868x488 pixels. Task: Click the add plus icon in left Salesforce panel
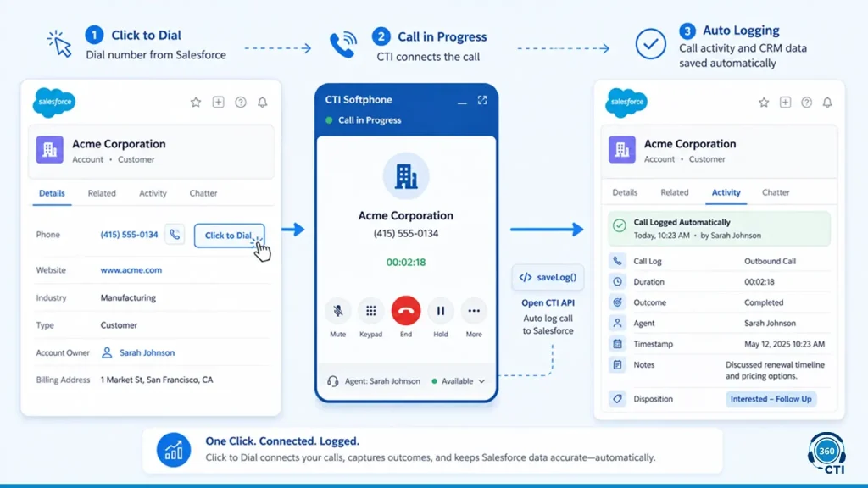[218, 102]
